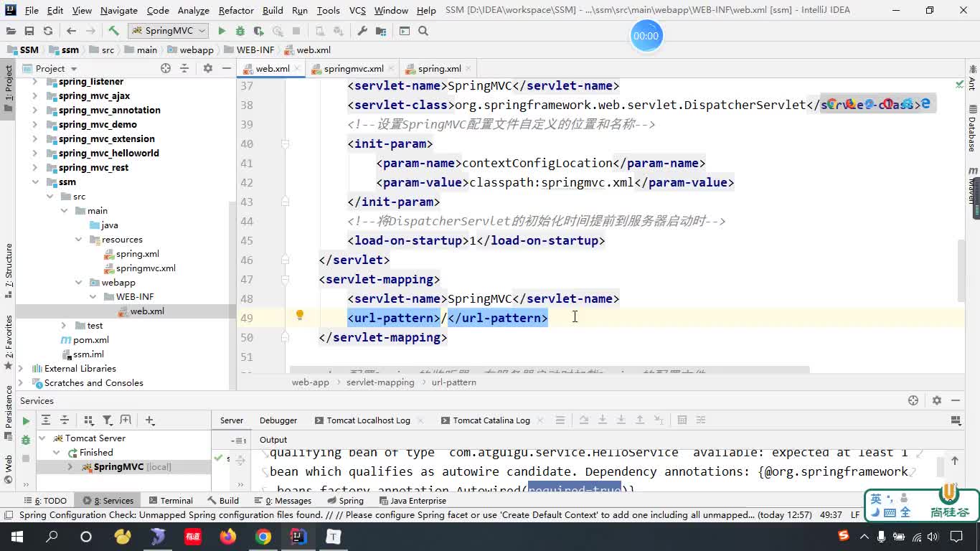Run the service in the Services panel
This screenshot has height=551, width=980.
[26, 421]
